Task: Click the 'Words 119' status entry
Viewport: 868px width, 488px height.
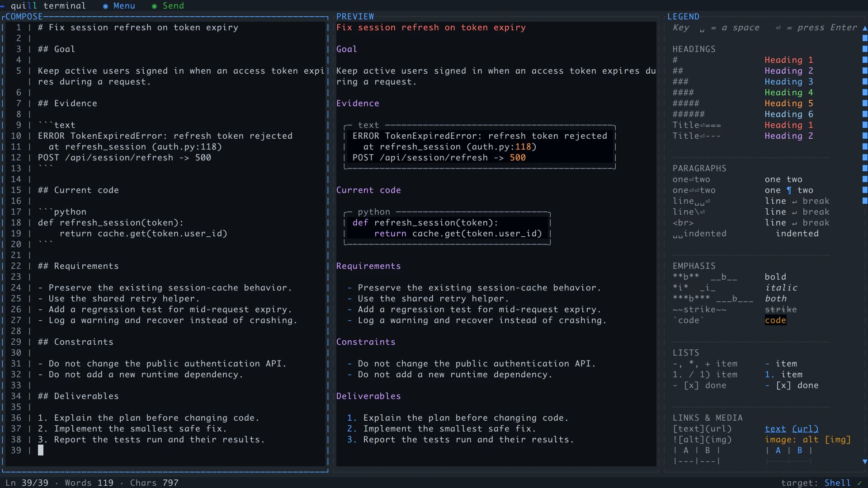Action: (x=89, y=483)
